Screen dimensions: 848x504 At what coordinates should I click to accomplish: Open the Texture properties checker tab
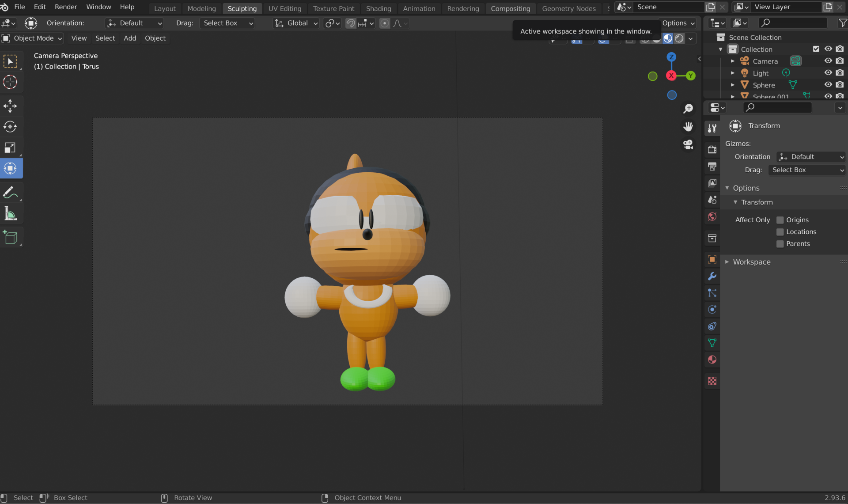[x=712, y=381]
